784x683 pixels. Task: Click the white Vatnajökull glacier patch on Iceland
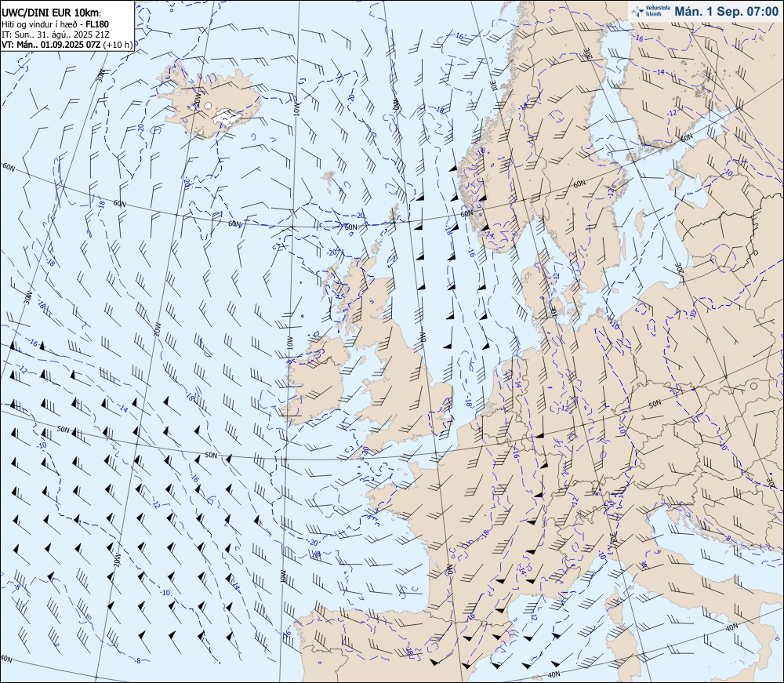coord(229,117)
